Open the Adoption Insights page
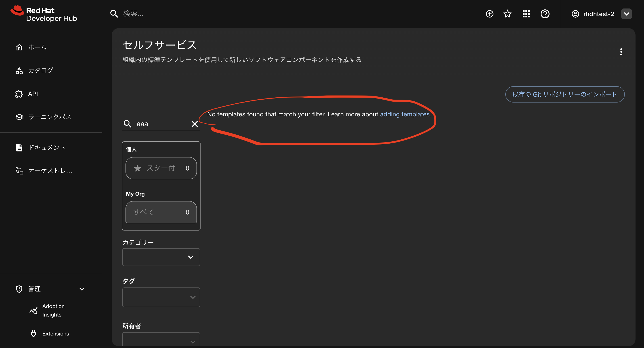The image size is (644, 348). [x=53, y=310]
